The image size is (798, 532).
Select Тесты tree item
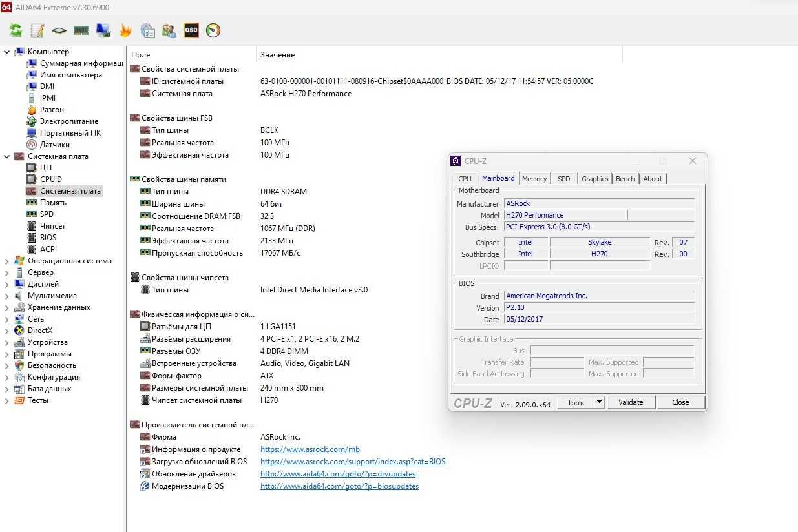click(37, 400)
